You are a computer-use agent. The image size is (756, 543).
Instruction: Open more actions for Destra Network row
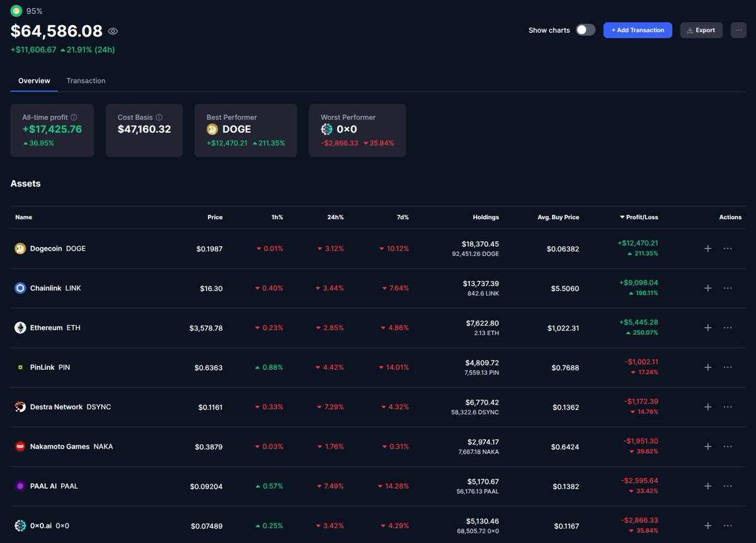(x=728, y=407)
